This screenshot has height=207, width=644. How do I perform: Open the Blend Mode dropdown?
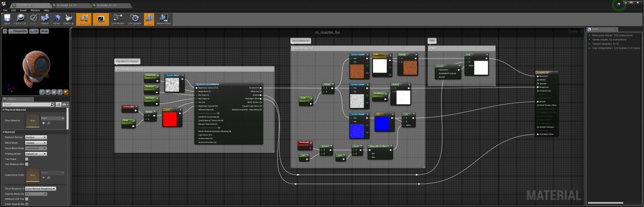(36, 142)
